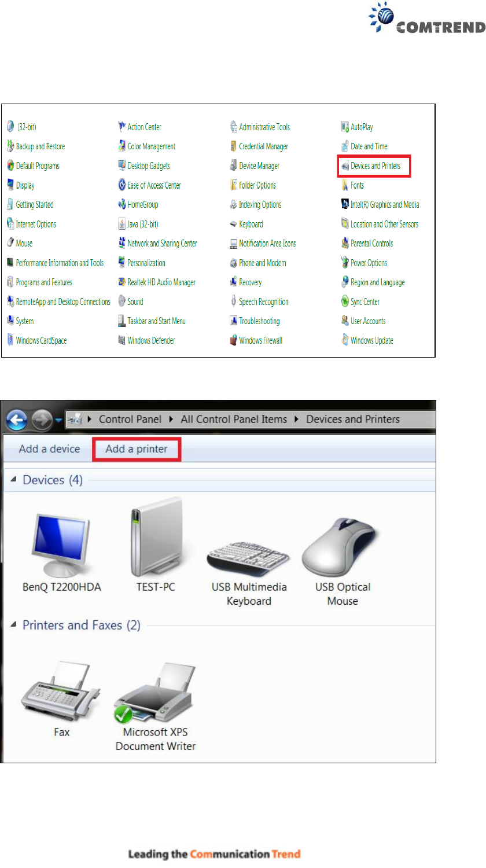This screenshot has height=868, width=486.
Task: Open the Phone and Modem link
Action: click(263, 263)
